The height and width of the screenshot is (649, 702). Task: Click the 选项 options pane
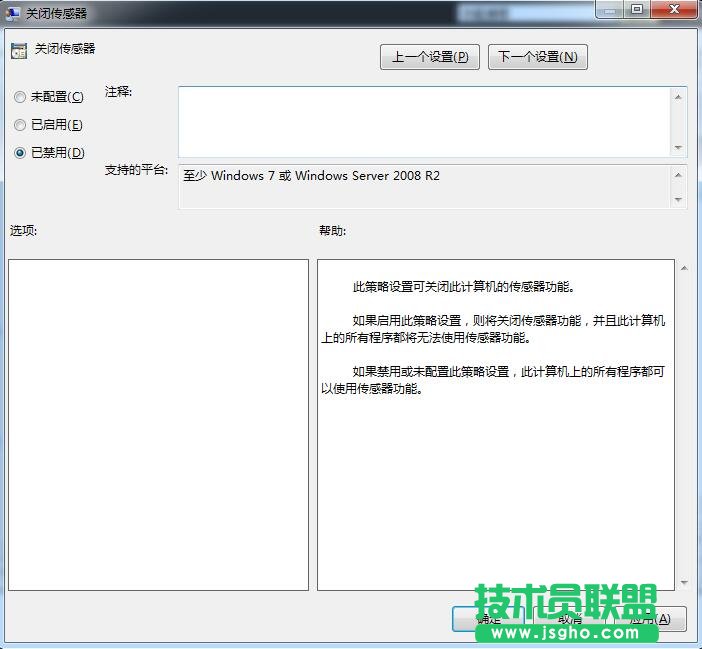click(x=158, y=425)
